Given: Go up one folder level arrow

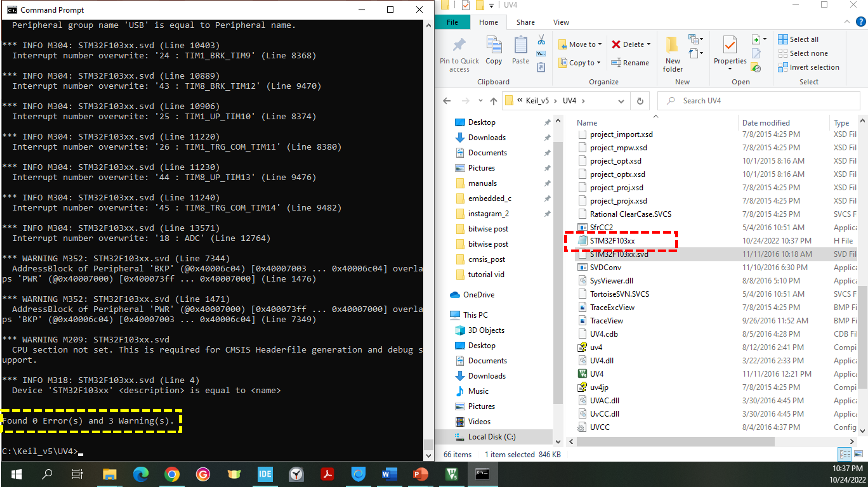Looking at the screenshot, I should click(493, 101).
